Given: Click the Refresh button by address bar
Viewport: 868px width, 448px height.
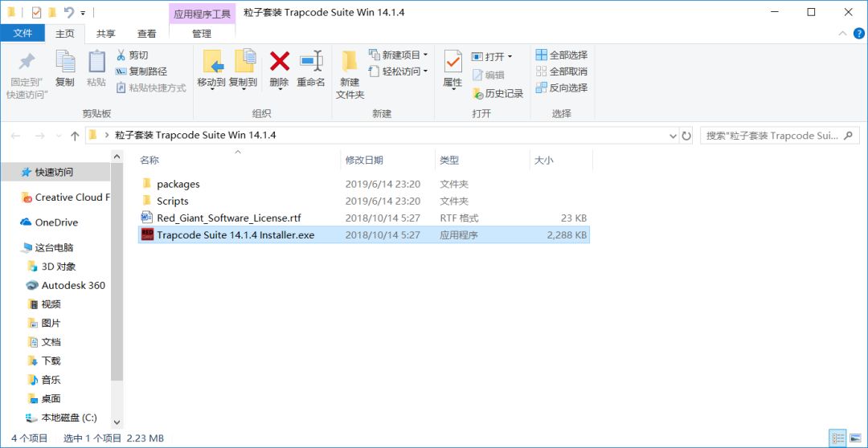Looking at the screenshot, I should click(x=686, y=136).
